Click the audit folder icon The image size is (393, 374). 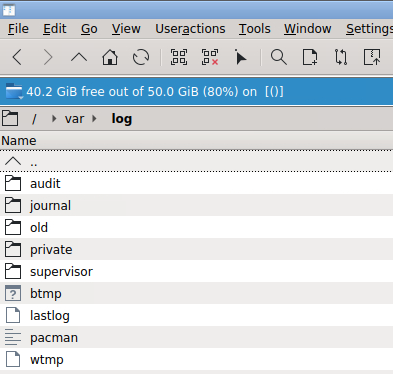coord(13,183)
